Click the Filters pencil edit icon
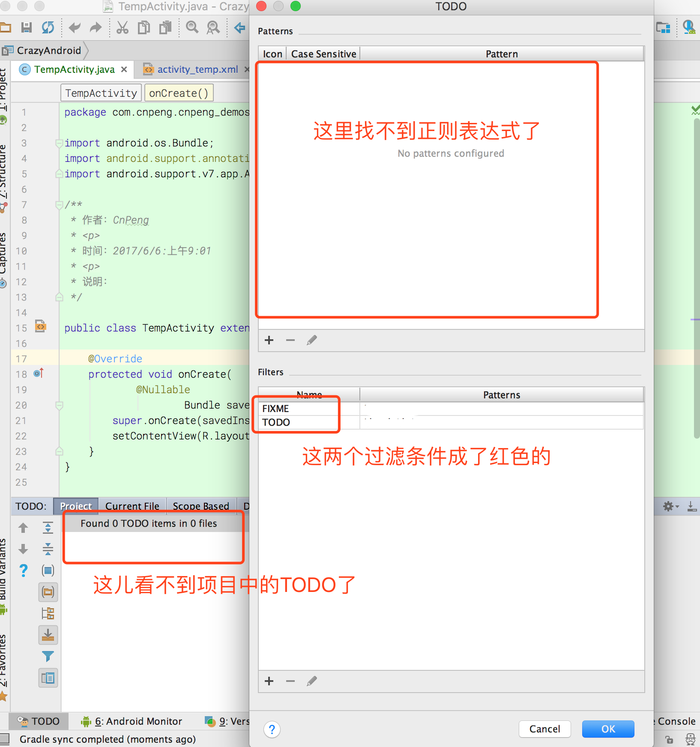The height and width of the screenshot is (747, 700). 312,681
